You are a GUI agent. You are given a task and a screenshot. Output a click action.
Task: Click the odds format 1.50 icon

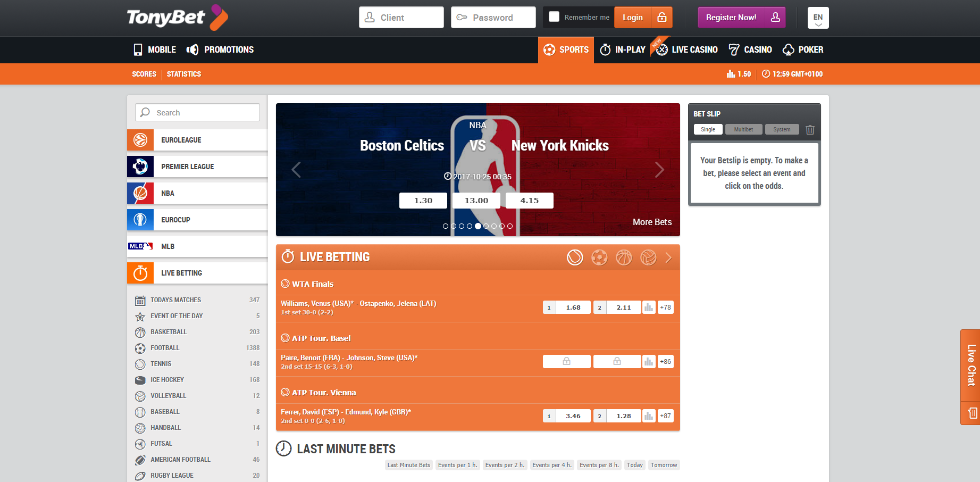pos(731,74)
